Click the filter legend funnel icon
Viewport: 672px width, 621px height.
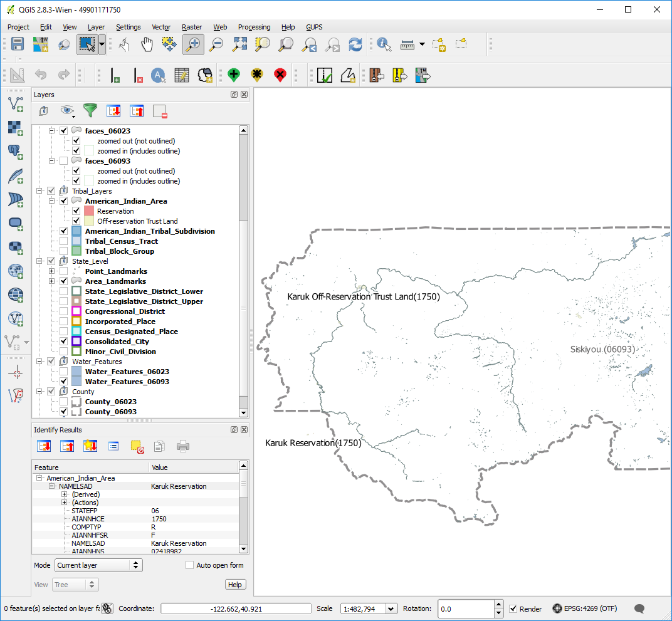tap(90, 111)
